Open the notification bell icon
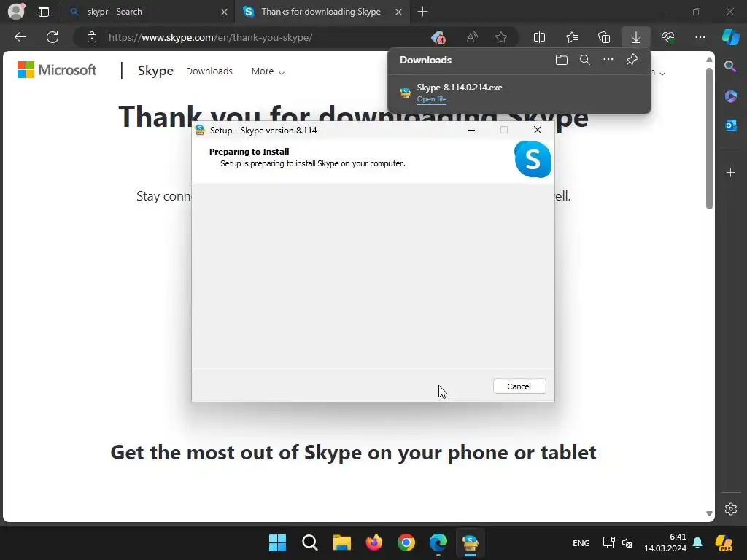 (x=697, y=542)
